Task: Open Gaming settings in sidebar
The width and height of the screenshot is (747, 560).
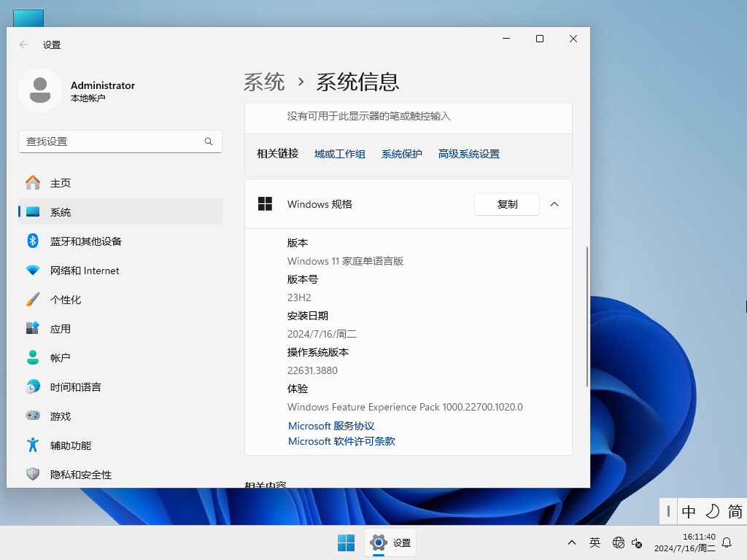Action: click(x=61, y=416)
